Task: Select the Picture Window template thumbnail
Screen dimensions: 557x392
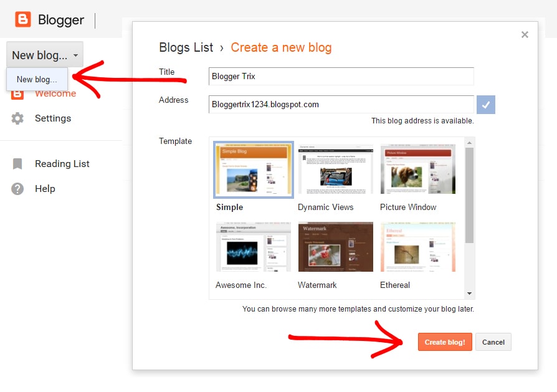Action: point(417,169)
